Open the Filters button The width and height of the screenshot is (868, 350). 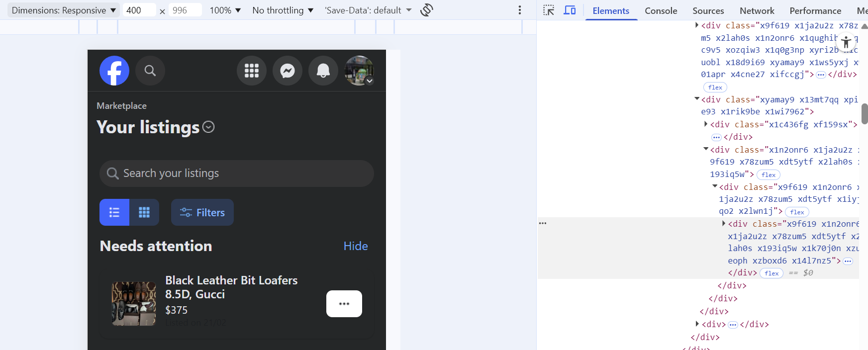click(202, 212)
